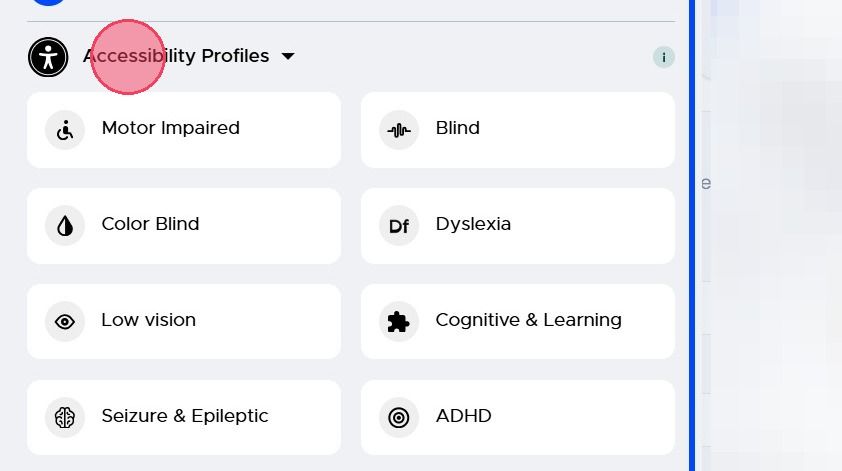Screen dimensions: 842x471
Task: Turn on the Dyslexia profile
Action: tap(518, 226)
